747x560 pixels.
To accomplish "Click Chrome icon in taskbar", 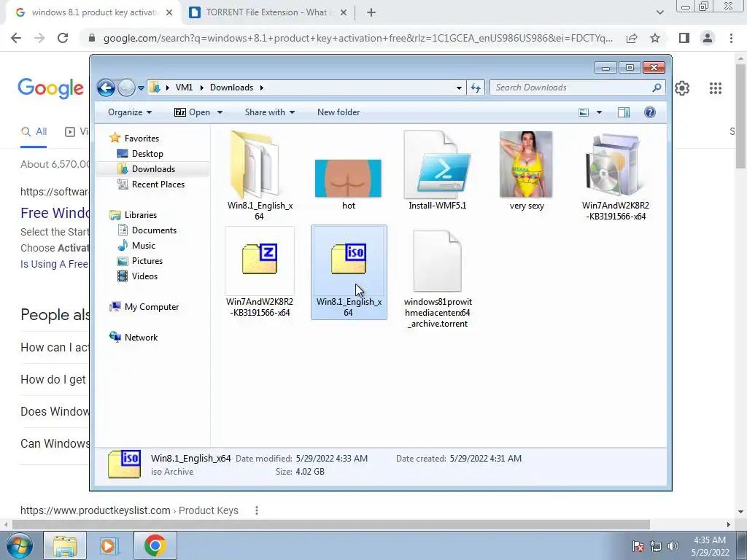I will [x=155, y=545].
